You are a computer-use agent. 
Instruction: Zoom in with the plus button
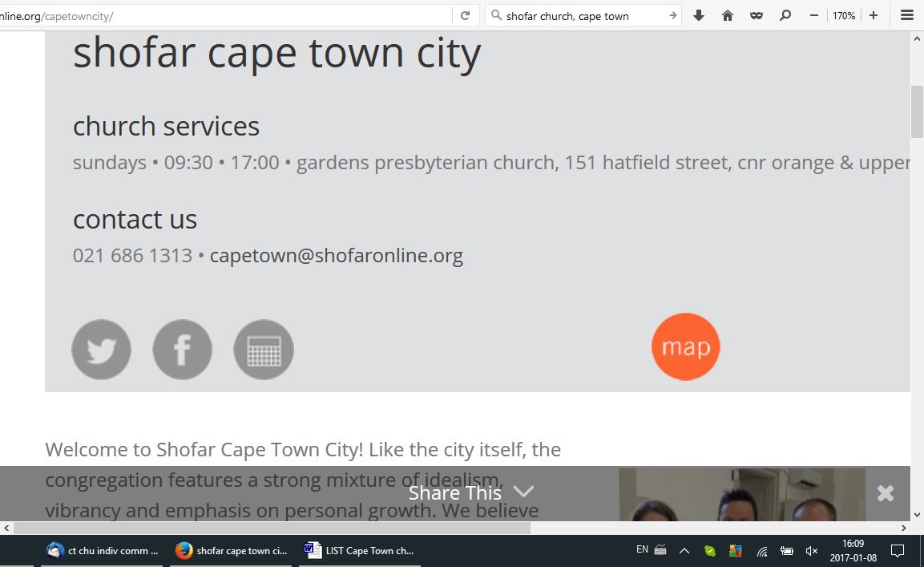pyautogui.click(x=874, y=16)
